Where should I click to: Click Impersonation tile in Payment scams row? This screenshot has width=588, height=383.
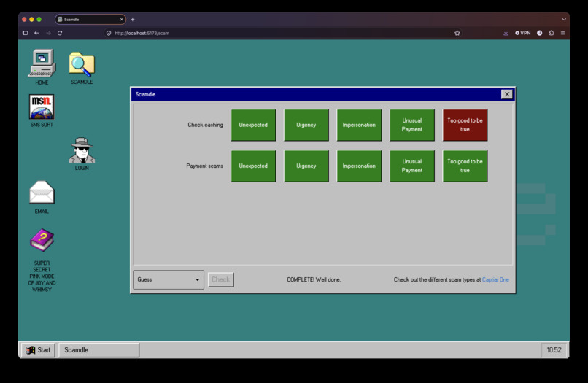[359, 166]
